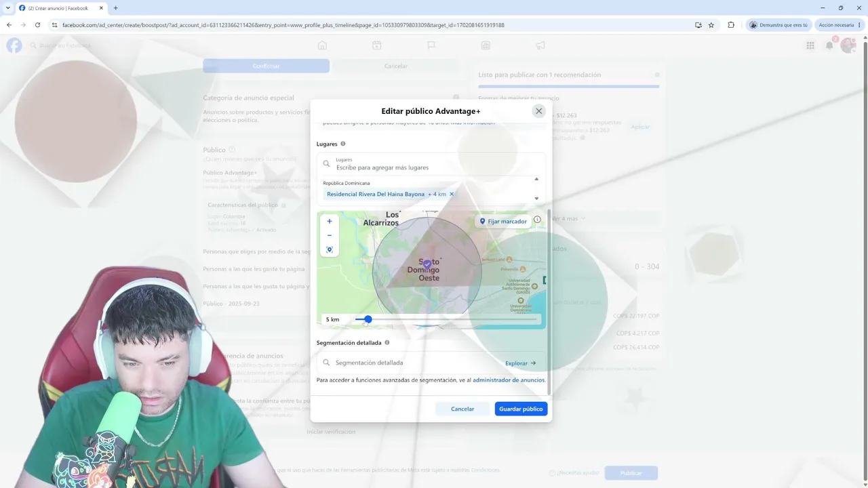The height and width of the screenshot is (488, 868).
Task: Click the Más información link in the dialog
Action: pyautogui.click(x=473, y=123)
